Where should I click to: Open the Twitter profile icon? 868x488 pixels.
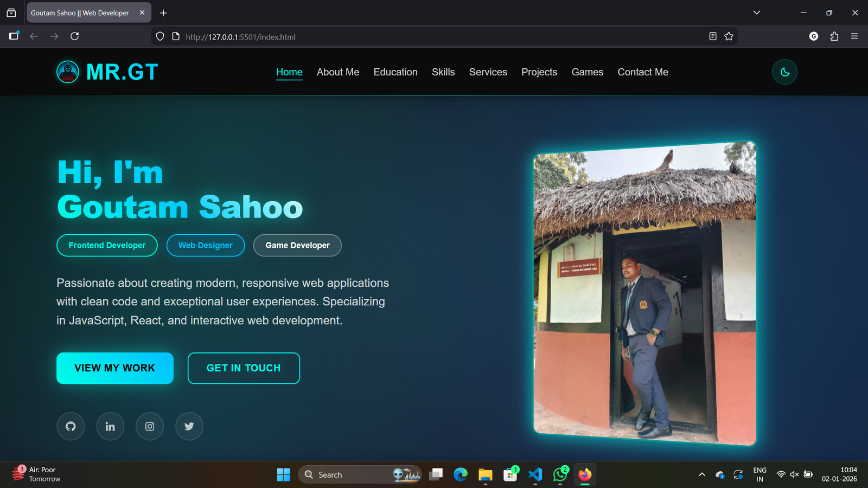click(x=189, y=426)
